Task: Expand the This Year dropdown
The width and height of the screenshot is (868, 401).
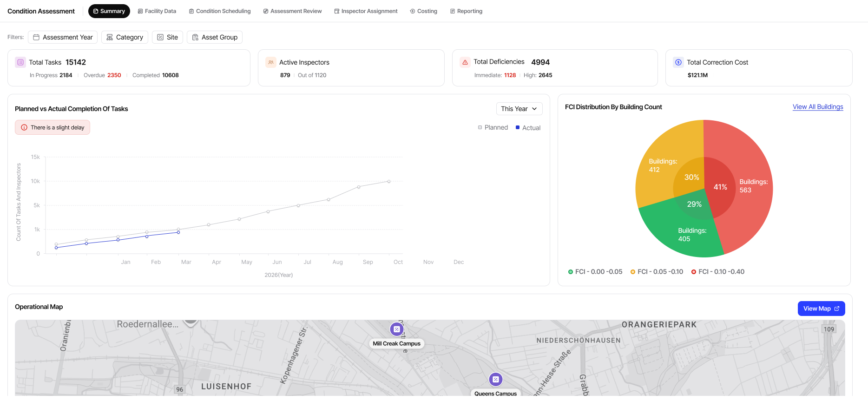Action: [519, 109]
